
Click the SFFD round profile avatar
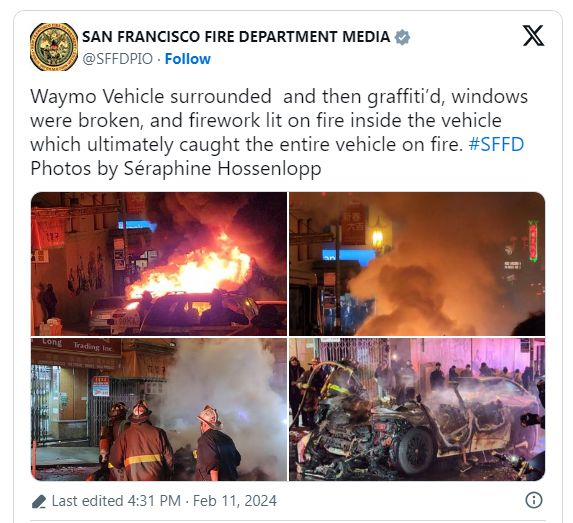(x=54, y=47)
